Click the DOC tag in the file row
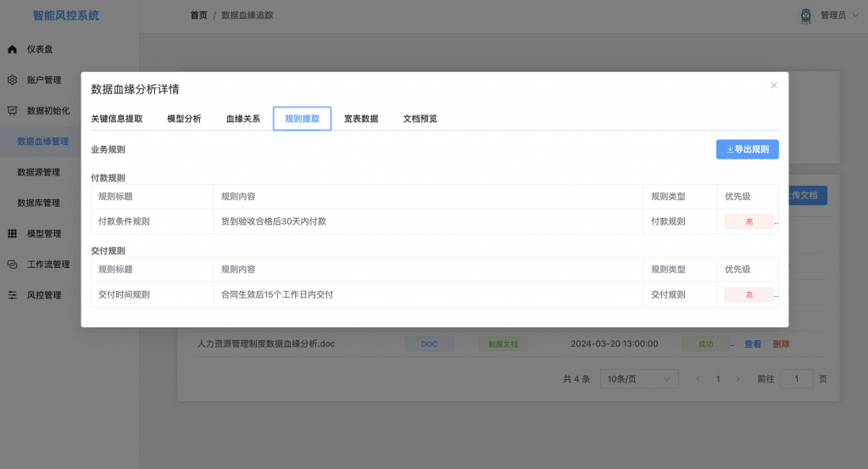Viewport: 868px width, 469px height. [x=429, y=343]
